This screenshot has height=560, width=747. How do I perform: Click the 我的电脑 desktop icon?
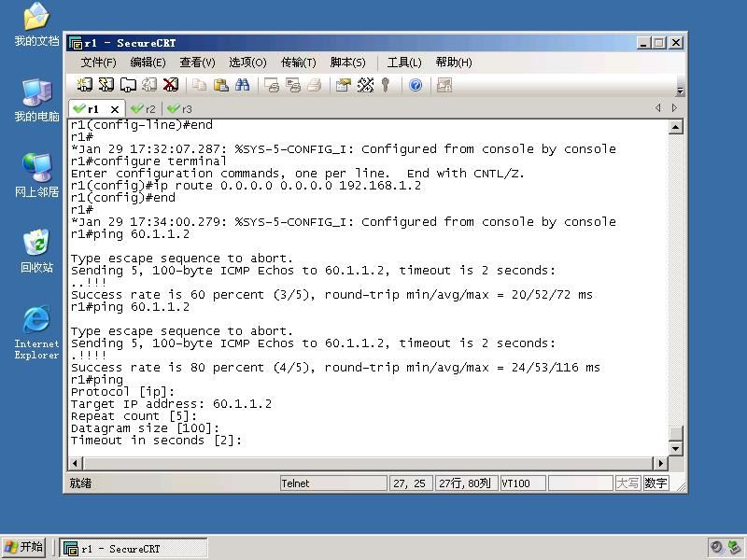[x=36, y=101]
